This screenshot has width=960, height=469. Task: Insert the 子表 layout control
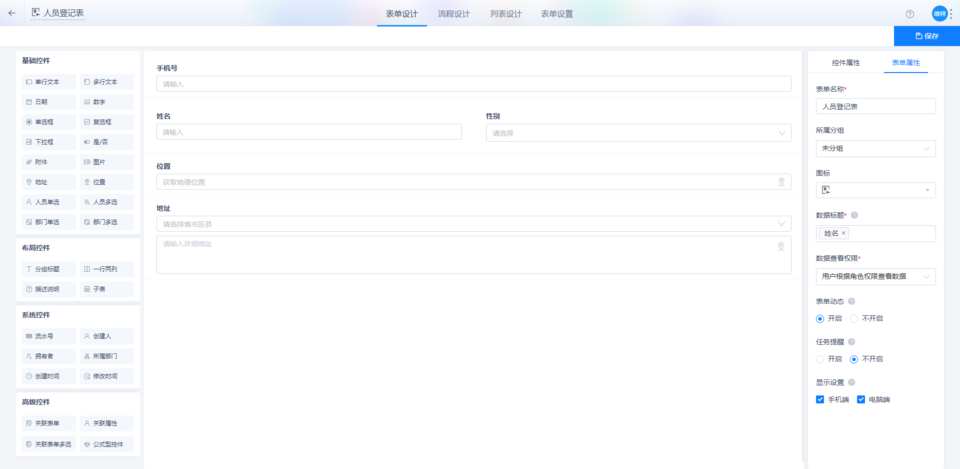107,290
